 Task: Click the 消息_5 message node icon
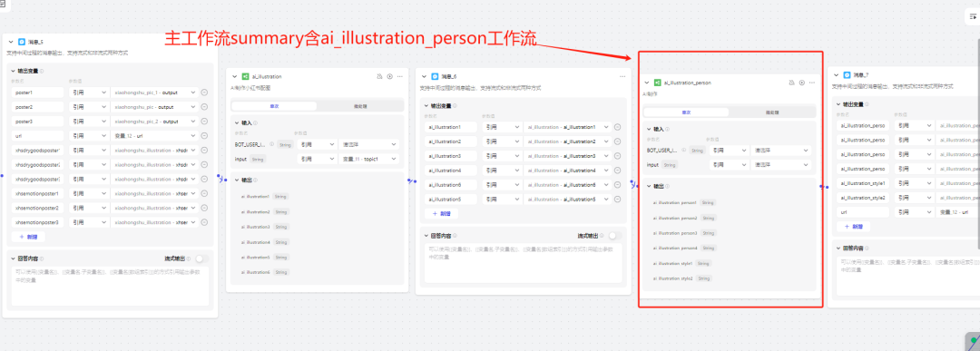22,42
